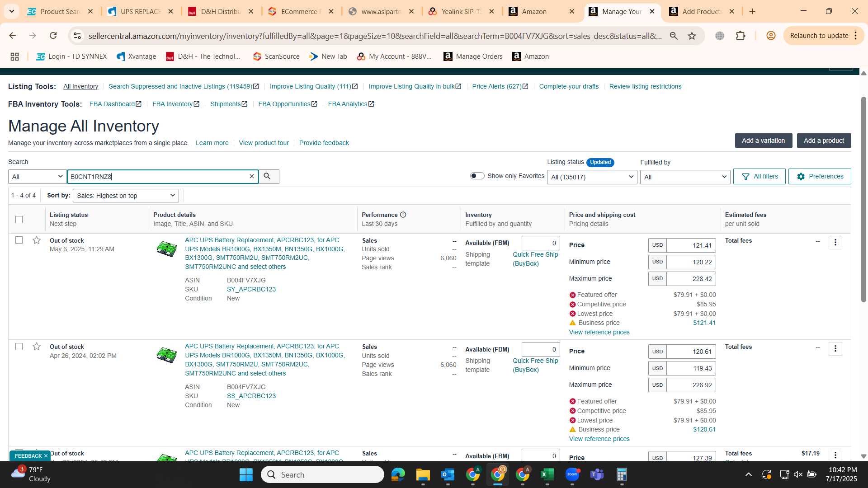Edit the available quantity field for SS_APCRBC123
Screen dimensions: 868x488
pos(541,349)
